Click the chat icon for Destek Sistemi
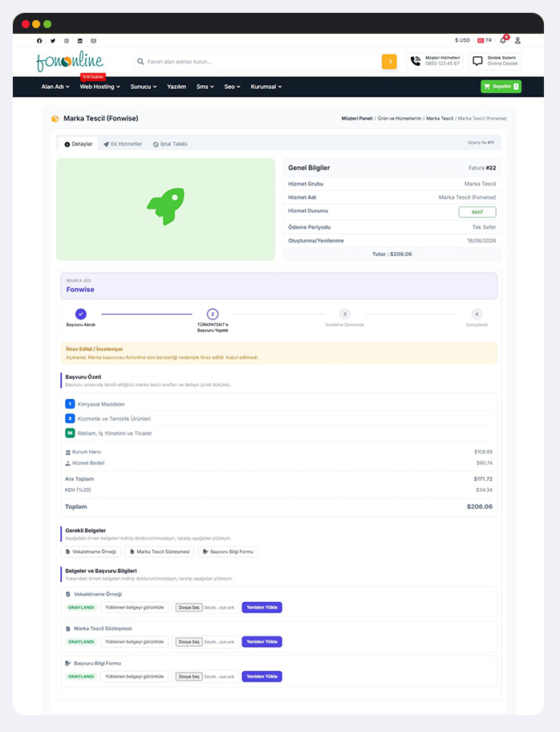 [x=477, y=61]
